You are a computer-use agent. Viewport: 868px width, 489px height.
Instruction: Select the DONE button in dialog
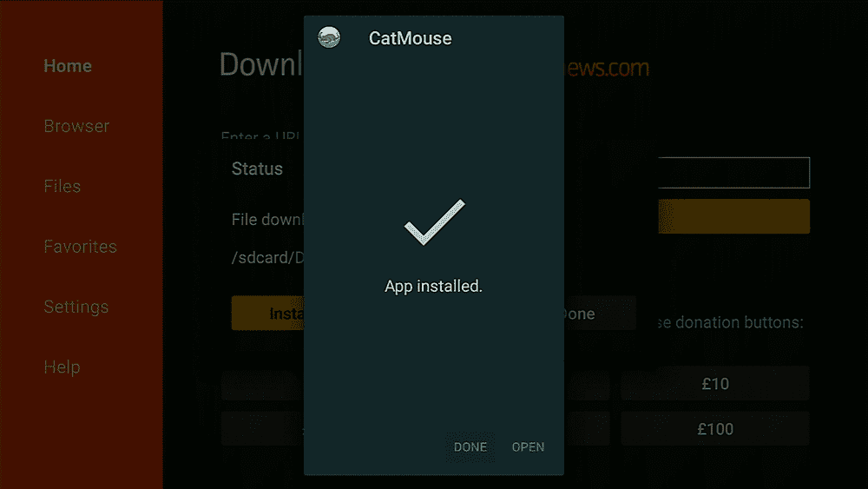470,447
